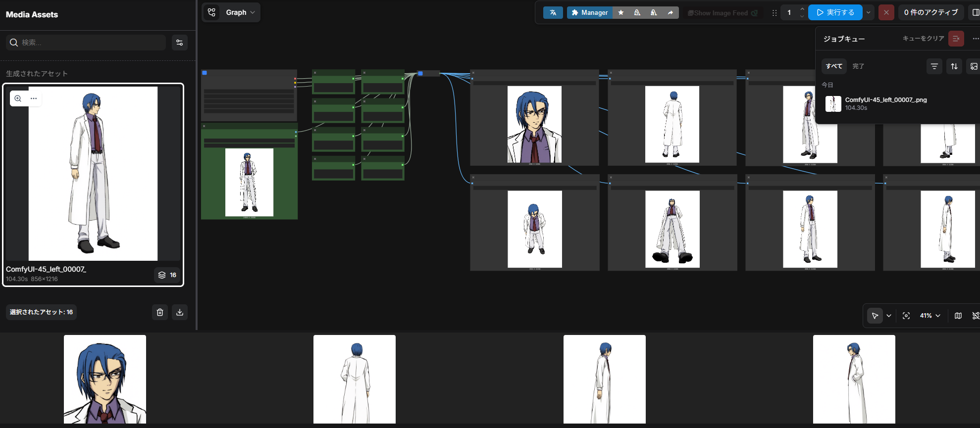
Task: Toggle Show Image Feed
Action: pyautogui.click(x=722, y=13)
